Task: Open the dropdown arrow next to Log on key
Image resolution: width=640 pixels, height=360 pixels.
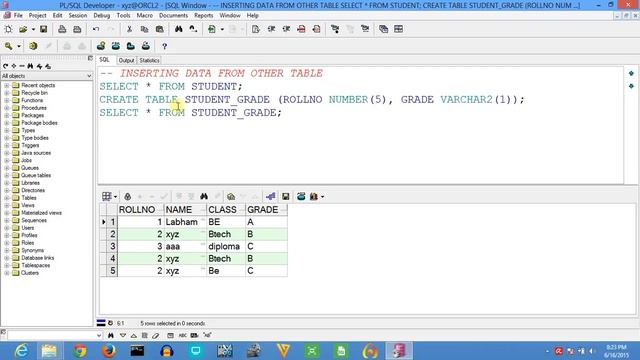Action: tap(19, 46)
